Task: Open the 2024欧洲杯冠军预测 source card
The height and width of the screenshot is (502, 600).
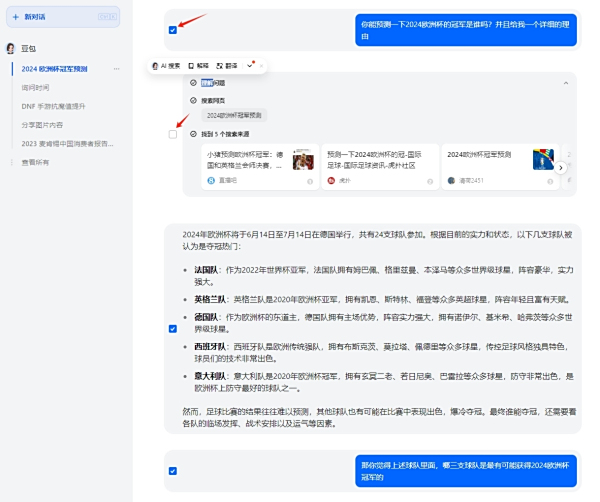Action: [x=500, y=166]
